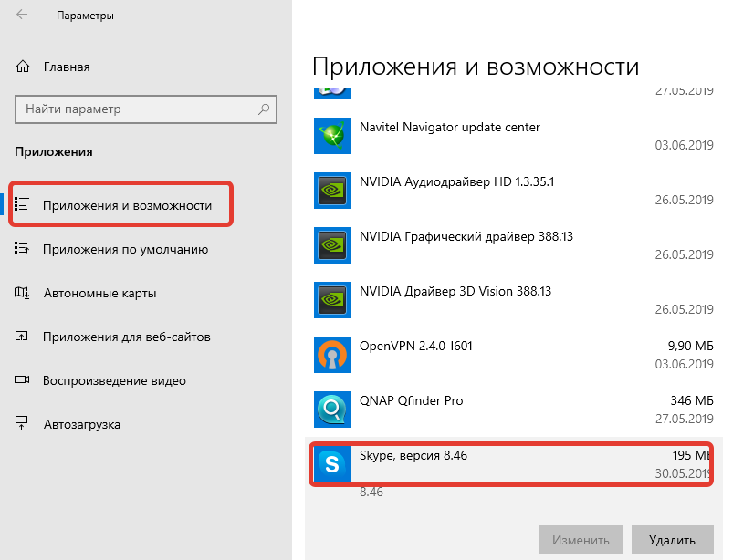Viewport: 743px width, 560px height.
Task: Click the Воспроизведение видео camera icon
Action: pos(21,379)
